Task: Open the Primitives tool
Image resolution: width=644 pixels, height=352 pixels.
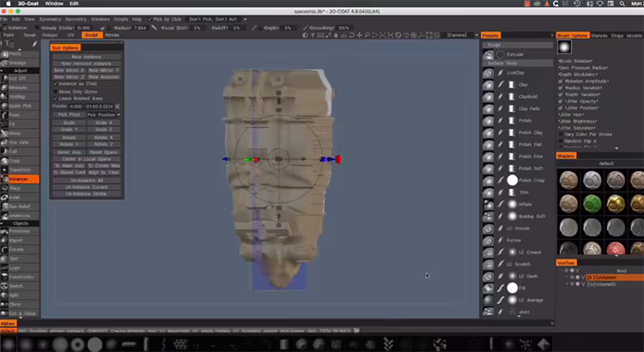Action: point(20,231)
